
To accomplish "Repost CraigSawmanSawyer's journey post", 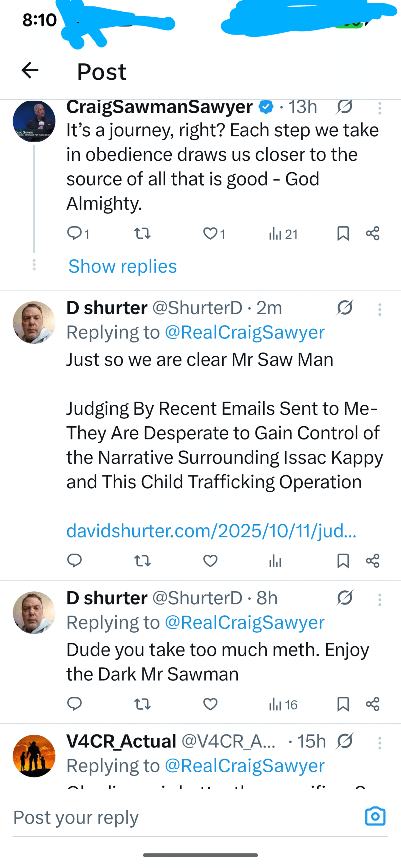I will tap(142, 233).
